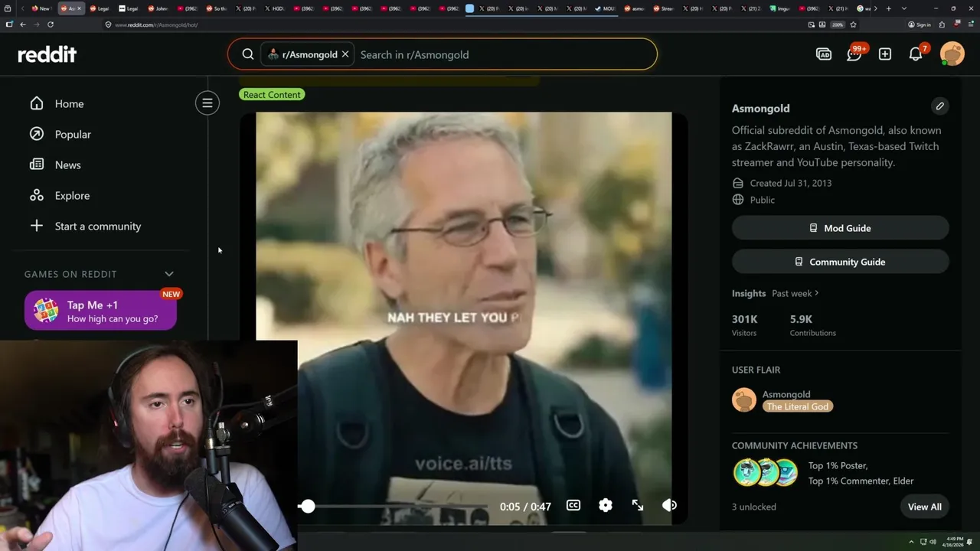Reload the page
This screenshot has height=551, width=980.
(x=51, y=24)
